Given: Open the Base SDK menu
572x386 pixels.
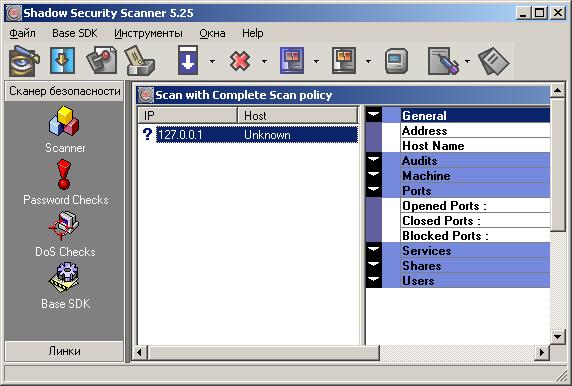Looking at the screenshot, I should coord(74,33).
